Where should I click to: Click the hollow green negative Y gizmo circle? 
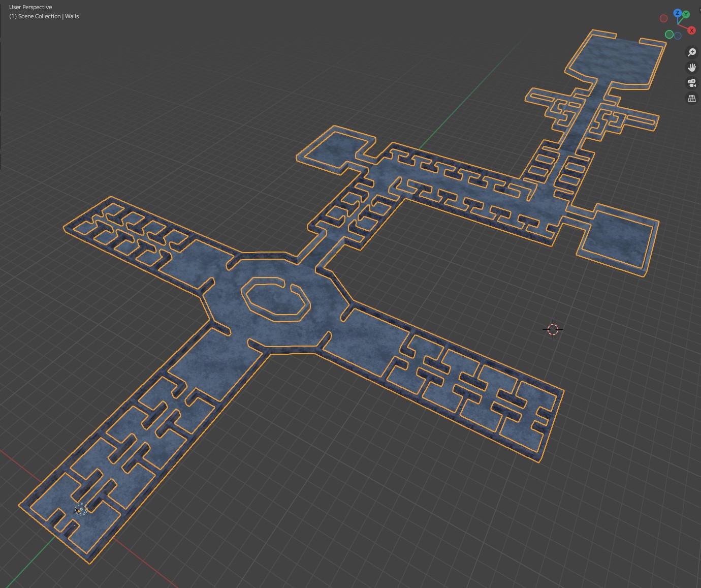(x=669, y=35)
